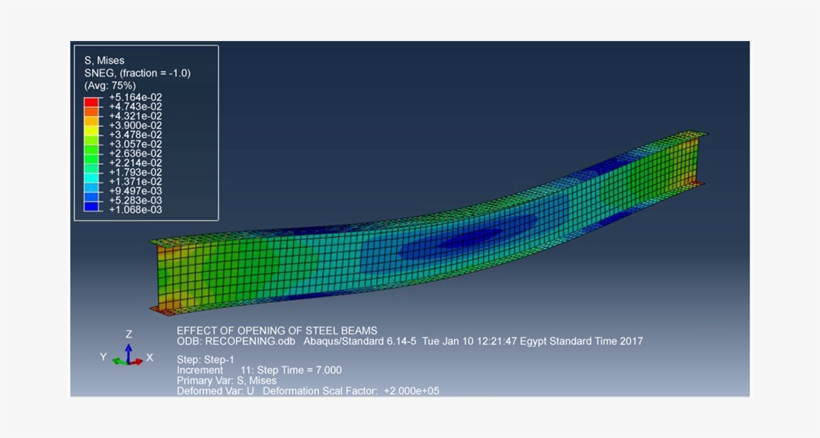Screen dimensions: 820x438
Task: Select the minimum legend value +1.068e-03
Action: click(x=135, y=210)
